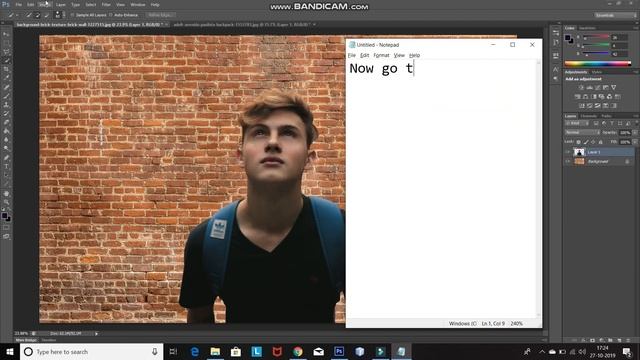
Task: Enable Sample All Layers checkbox
Action: pyautogui.click(x=73, y=15)
